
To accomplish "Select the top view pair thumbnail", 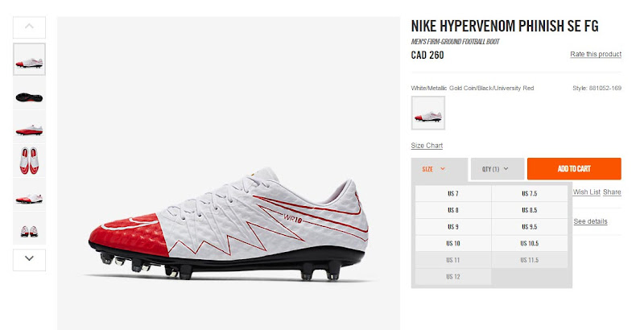I will 29,160.
